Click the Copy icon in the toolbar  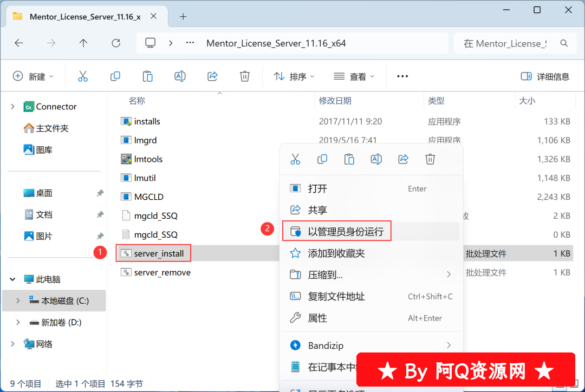pyautogui.click(x=115, y=76)
